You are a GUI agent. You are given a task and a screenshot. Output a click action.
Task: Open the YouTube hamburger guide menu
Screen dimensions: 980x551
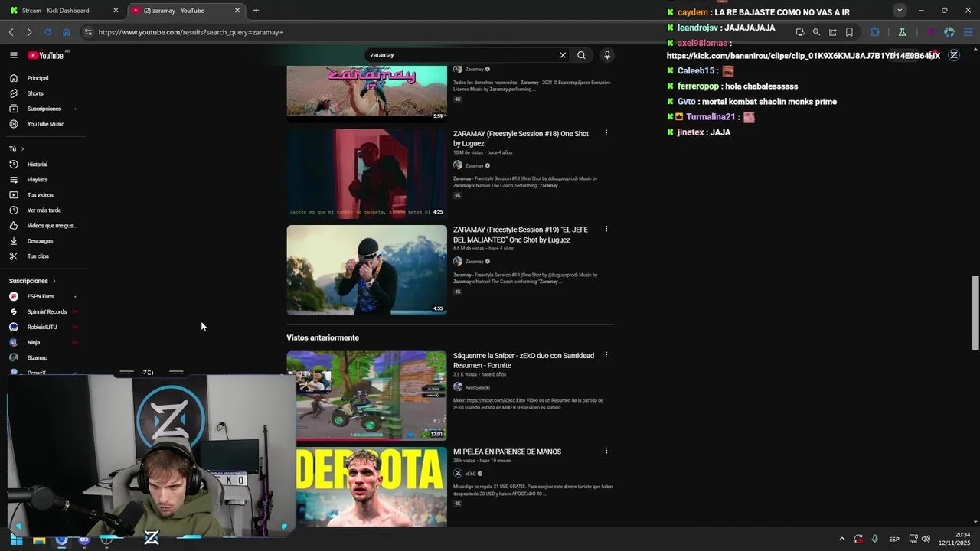coord(14,55)
